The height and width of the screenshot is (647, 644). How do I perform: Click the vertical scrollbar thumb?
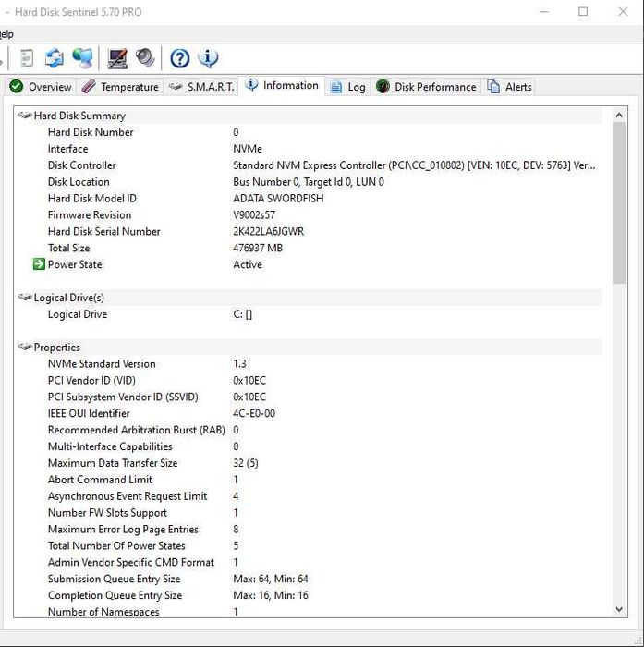(619, 203)
